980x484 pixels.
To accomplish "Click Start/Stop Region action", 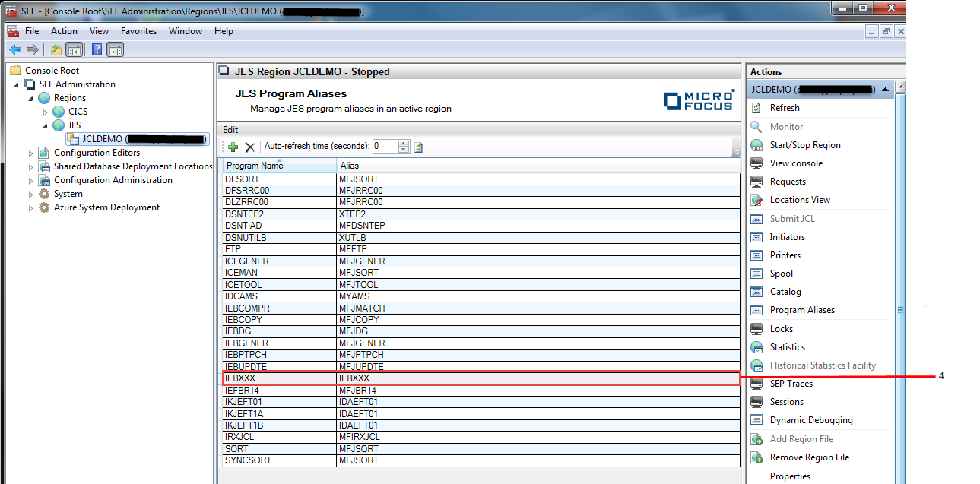I will point(804,145).
